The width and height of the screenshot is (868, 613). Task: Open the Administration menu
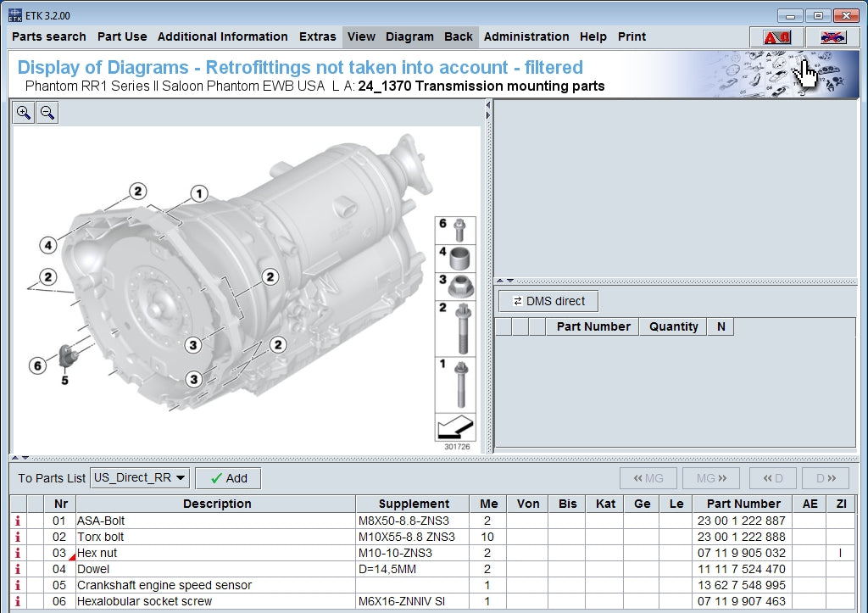click(x=526, y=36)
